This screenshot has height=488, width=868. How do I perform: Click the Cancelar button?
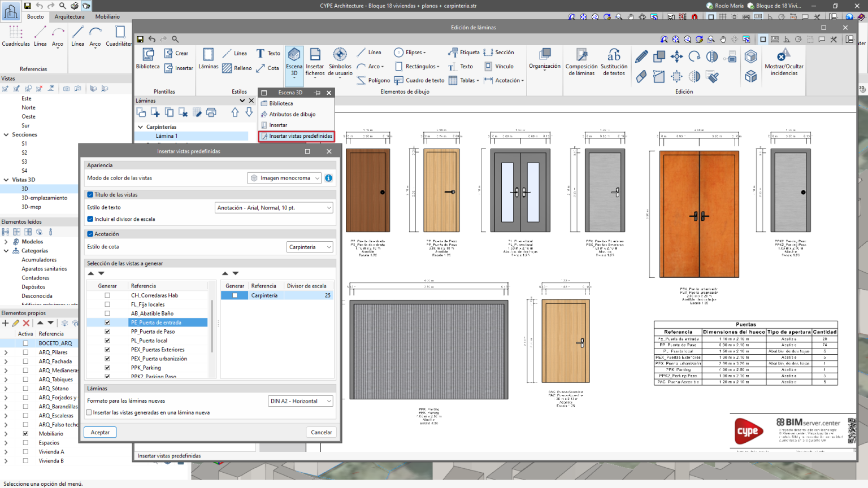[x=322, y=432]
